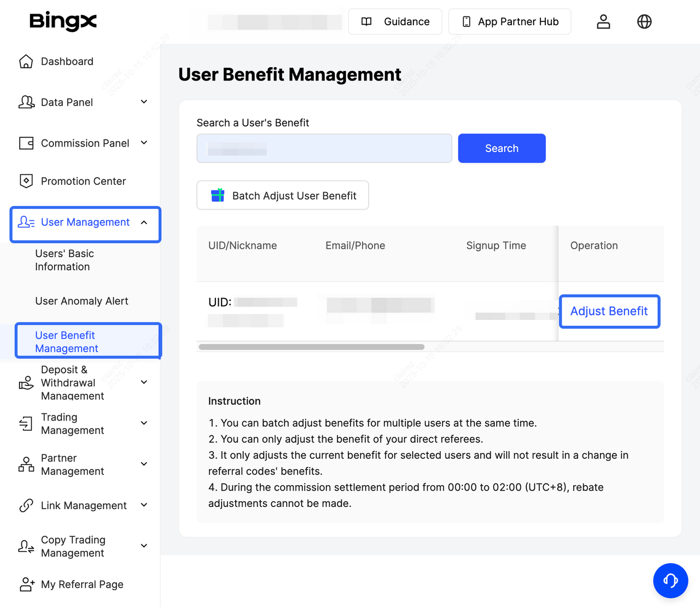Open the Guidance button
Image resolution: width=700 pixels, height=607 pixels.
395,22
